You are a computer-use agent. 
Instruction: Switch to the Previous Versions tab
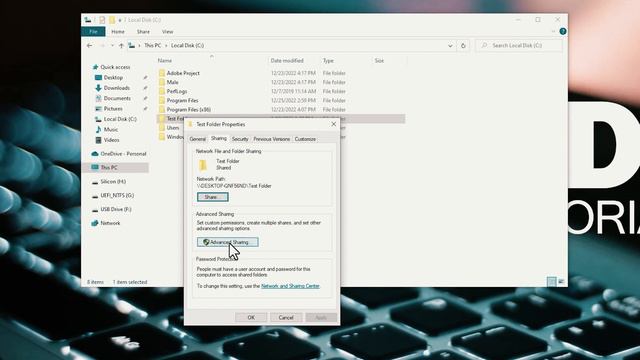click(271, 139)
